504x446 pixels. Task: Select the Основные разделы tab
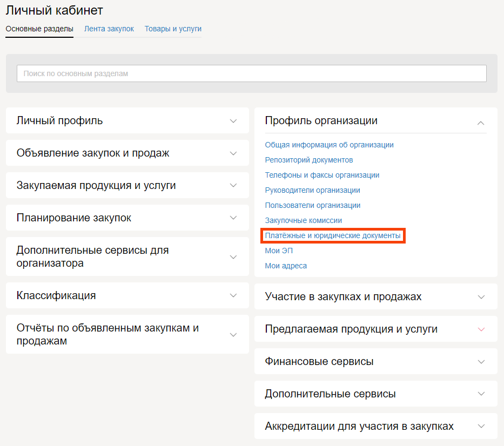(39, 29)
